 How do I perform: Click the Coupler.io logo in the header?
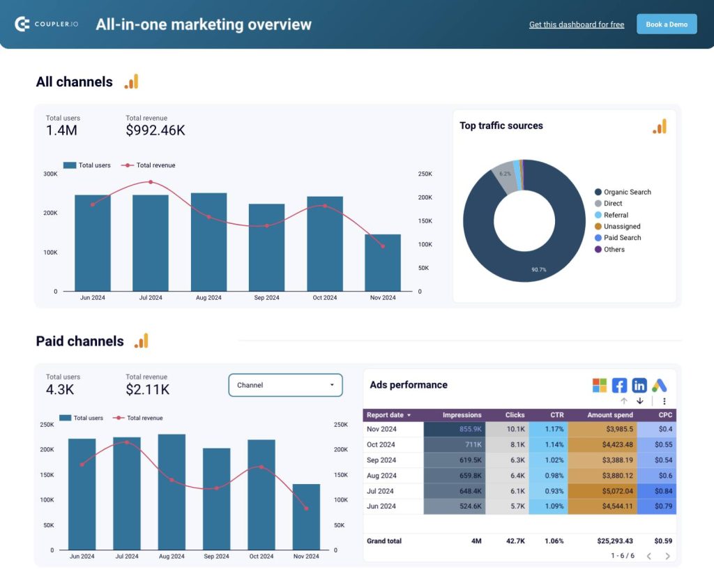(x=46, y=24)
